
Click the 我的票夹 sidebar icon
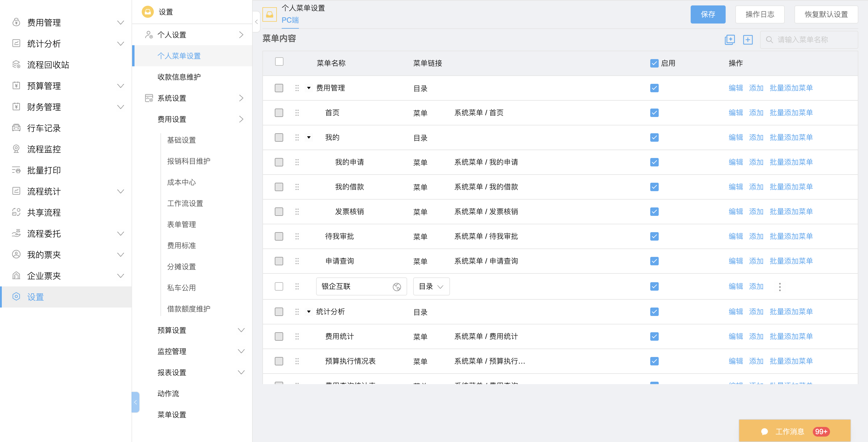click(x=16, y=254)
